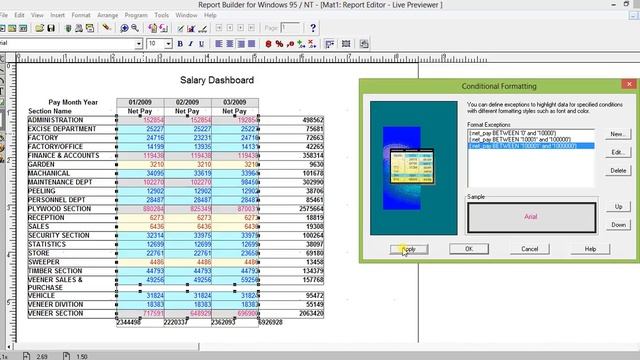Image resolution: width=640 pixels, height=360 pixels.
Task: Align text right
Action: 241,44
